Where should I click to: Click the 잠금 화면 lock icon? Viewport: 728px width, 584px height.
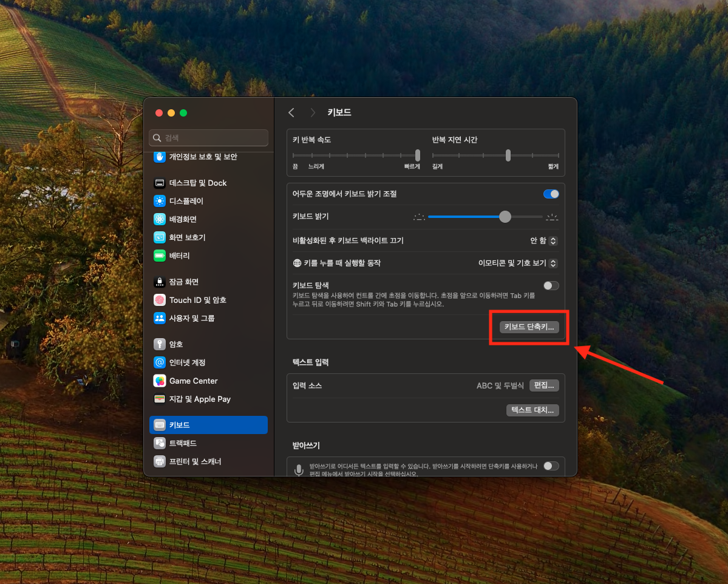[x=159, y=282]
